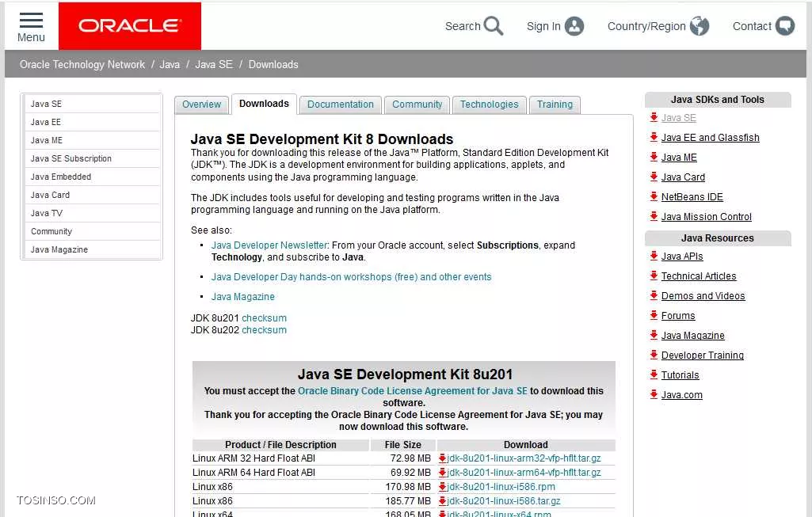Image resolution: width=812 pixels, height=517 pixels.
Task: Click the Sign In user icon
Action: 574,26
